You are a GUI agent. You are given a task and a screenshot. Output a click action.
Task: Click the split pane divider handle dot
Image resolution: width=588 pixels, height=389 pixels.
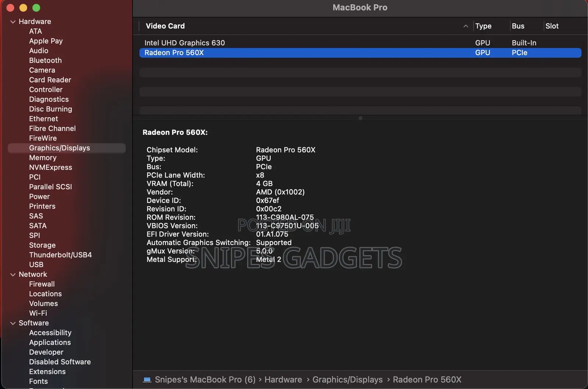tap(360, 118)
